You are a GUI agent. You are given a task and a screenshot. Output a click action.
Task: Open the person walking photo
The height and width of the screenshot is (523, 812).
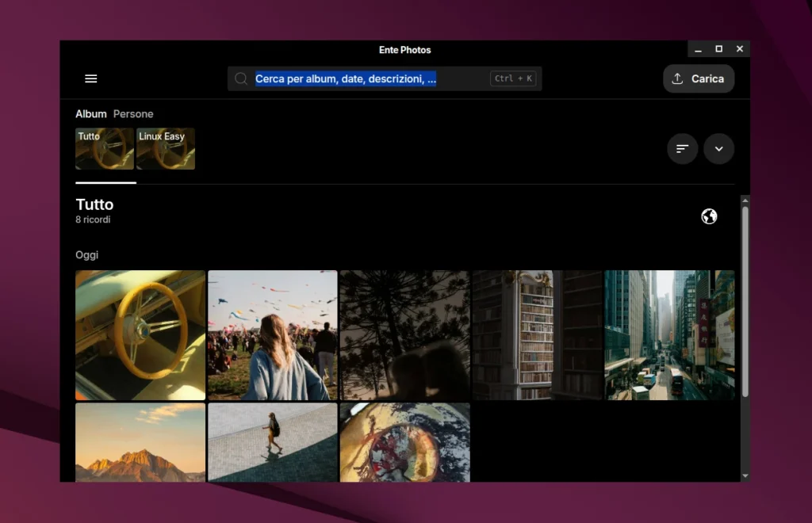click(x=273, y=442)
